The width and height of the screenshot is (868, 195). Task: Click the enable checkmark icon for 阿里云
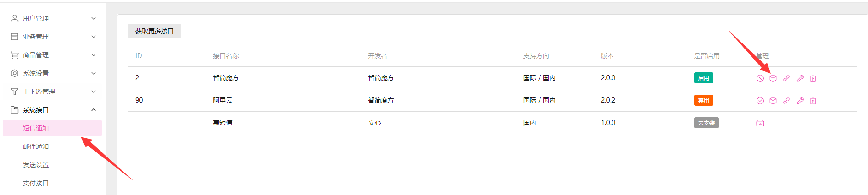760,101
